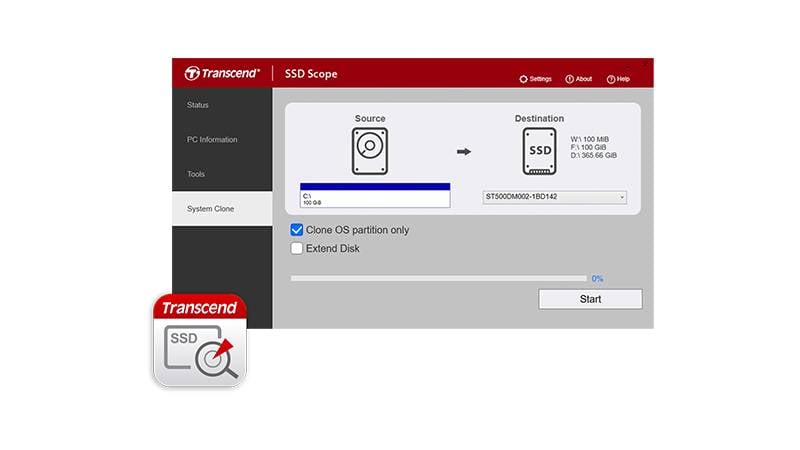Expand the destination drive list arrow

click(x=622, y=197)
